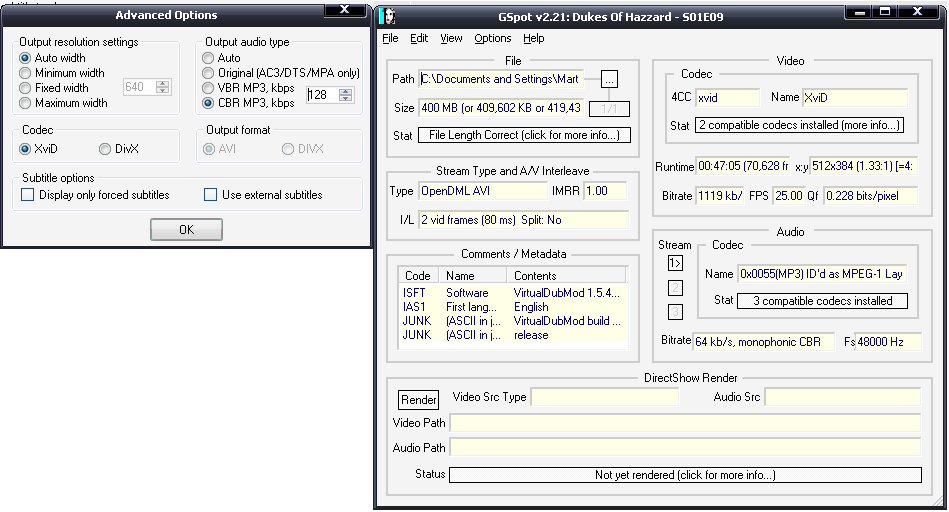The height and width of the screenshot is (512, 949).
Task: Click the IMRR 1.00 field
Action: pos(605,191)
